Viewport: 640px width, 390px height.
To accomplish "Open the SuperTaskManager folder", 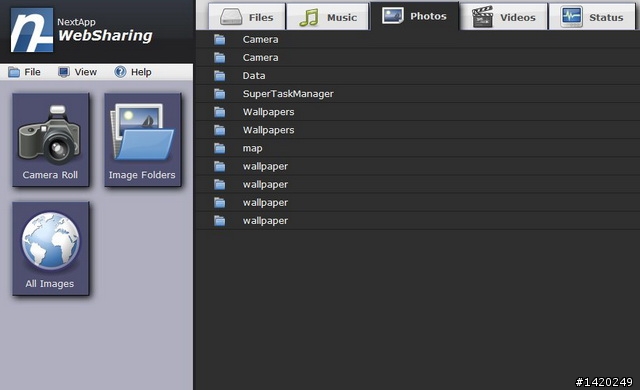I will pos(418,94).
